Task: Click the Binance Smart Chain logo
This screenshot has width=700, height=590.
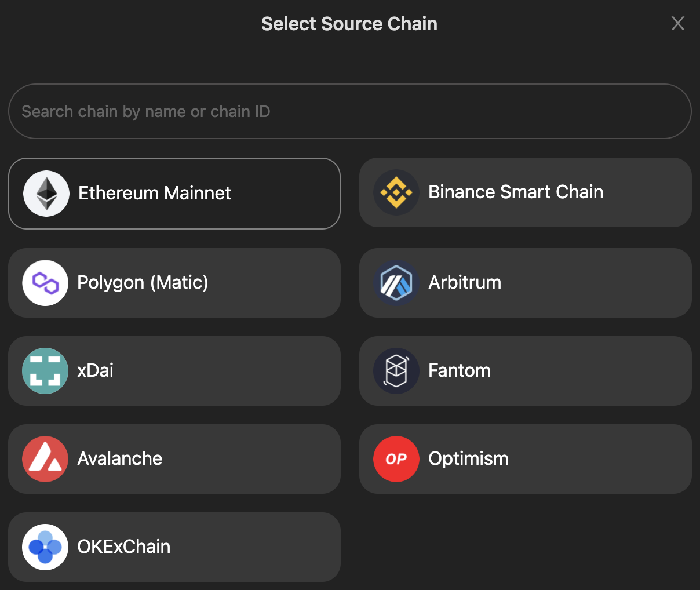Action: [x=396, y=192]
